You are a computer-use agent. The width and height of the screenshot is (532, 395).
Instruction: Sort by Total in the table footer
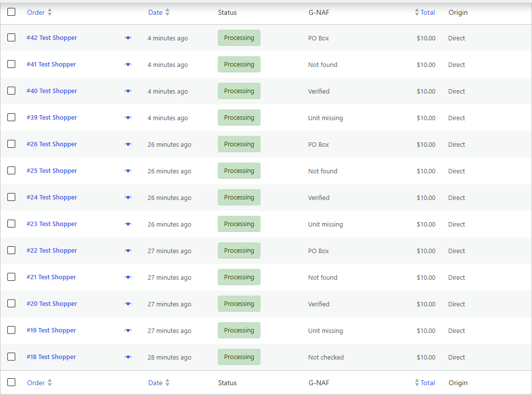[x=425, y=383]
